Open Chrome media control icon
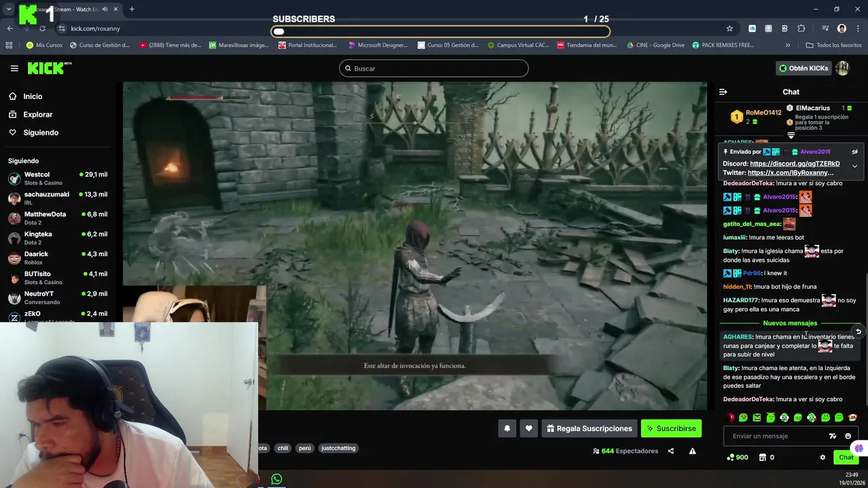The image size is (868, 488). tap(825, 28)
